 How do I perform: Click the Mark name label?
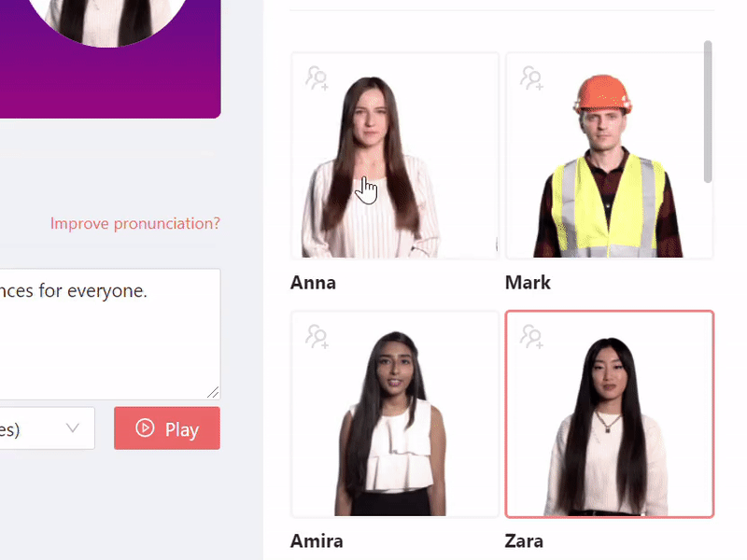(x=528, y=283)
